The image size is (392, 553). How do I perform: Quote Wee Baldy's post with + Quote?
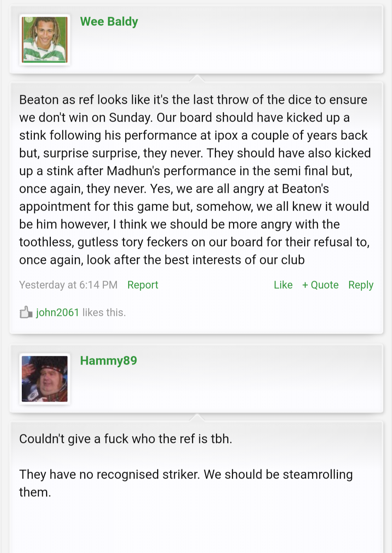(x=320, y=285)
